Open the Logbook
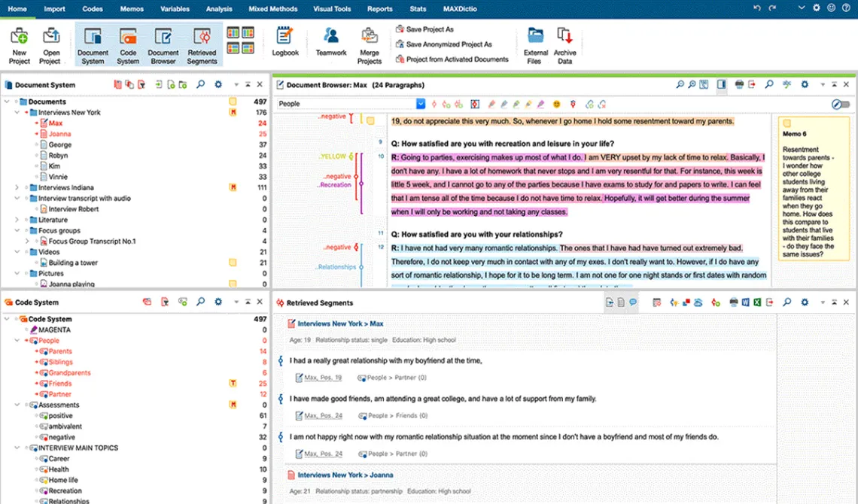Viewport: 858px width, 504px height. tap(285, 41)
